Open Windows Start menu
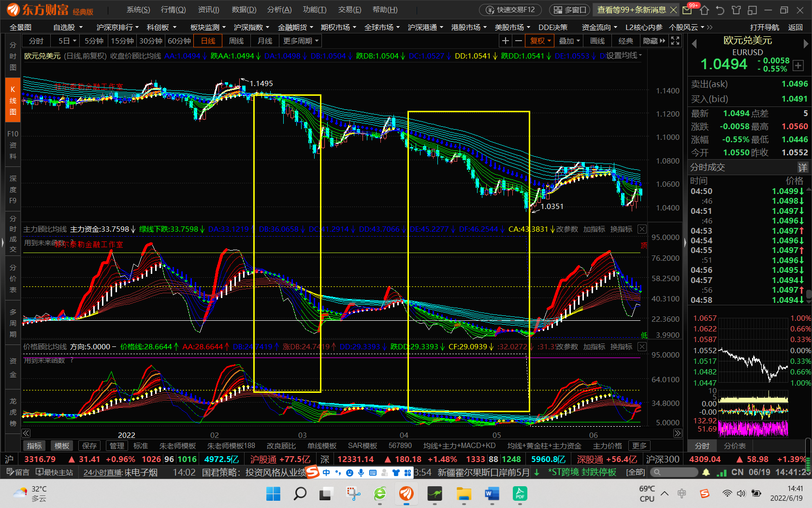 (273, 493)
